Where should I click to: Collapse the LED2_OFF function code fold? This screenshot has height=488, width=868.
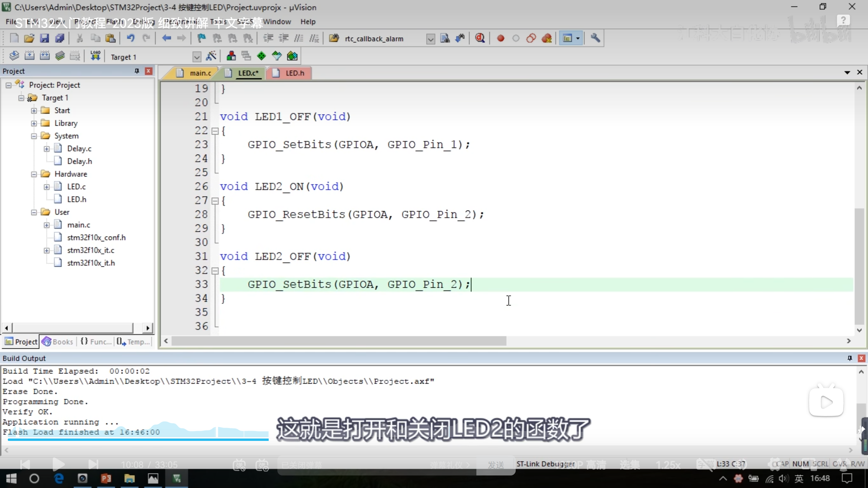pyautogui.click(x=215, y=271)
